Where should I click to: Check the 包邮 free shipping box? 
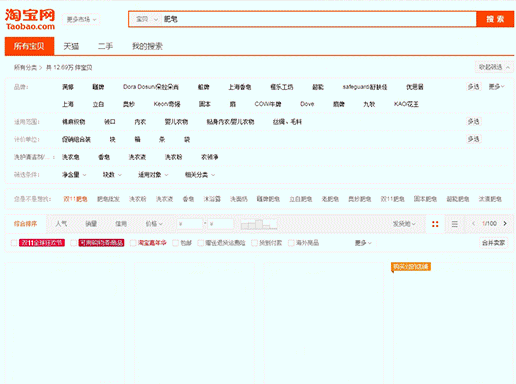175,243
